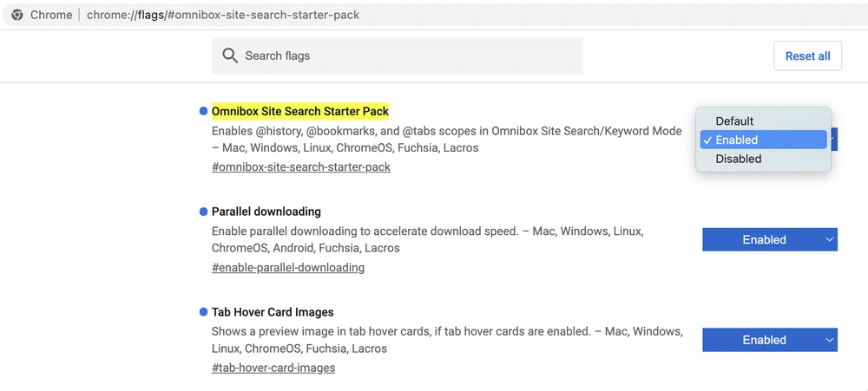Click the highlighted Omnibox Site Search Starter Pack title

299,111
